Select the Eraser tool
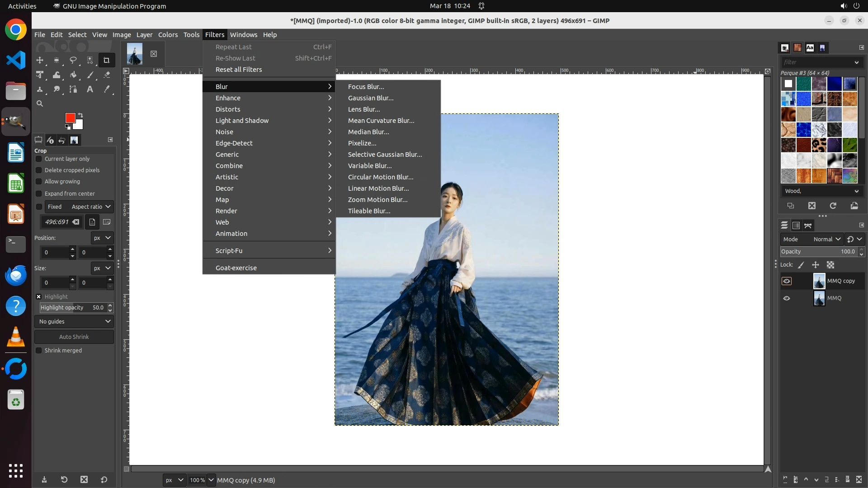The height and width of the screenshot is (488, 868). [x=107, y=75]
